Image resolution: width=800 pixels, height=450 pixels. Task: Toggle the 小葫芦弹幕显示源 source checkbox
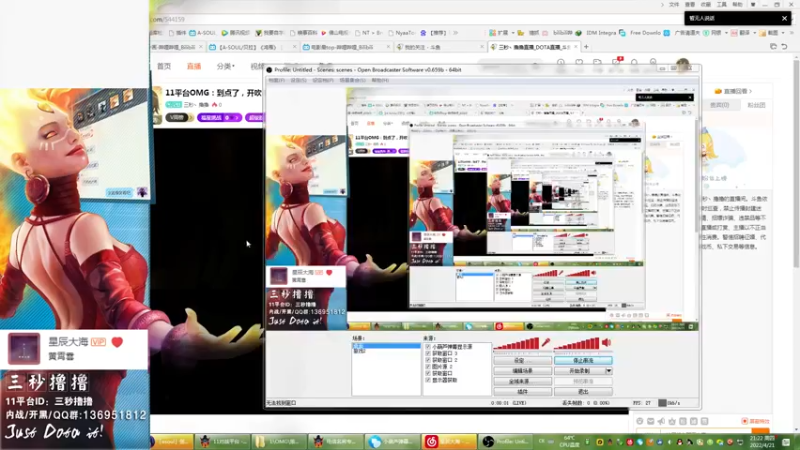point(428,347)
